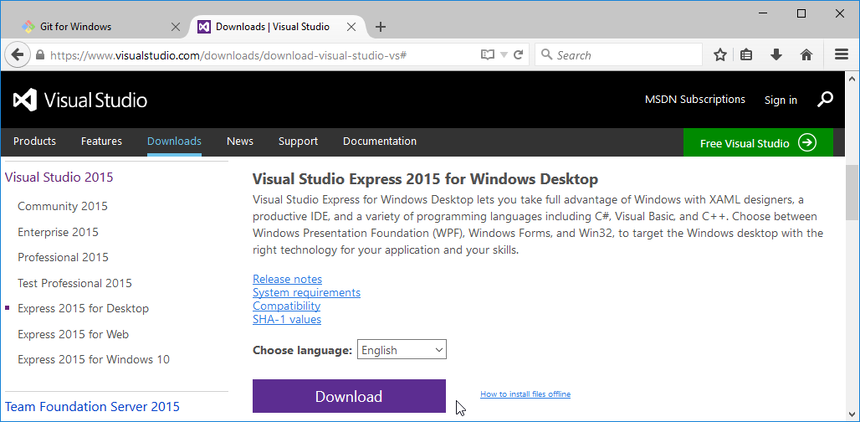Expand the Choose language dropdown
860x422 pixels.
point(401,350)
